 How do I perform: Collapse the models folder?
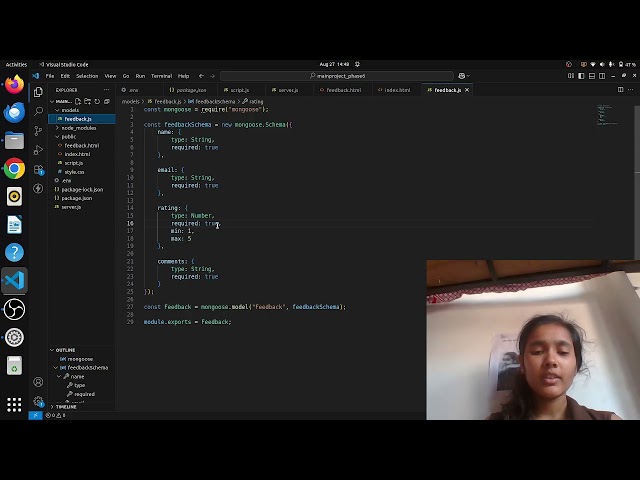(x=58, y=110)
